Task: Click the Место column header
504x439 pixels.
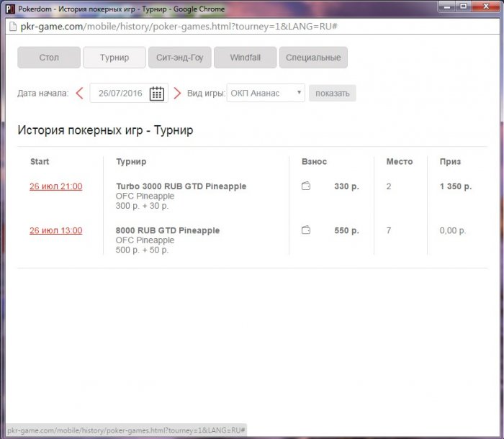Action: [x=400, y=162]
